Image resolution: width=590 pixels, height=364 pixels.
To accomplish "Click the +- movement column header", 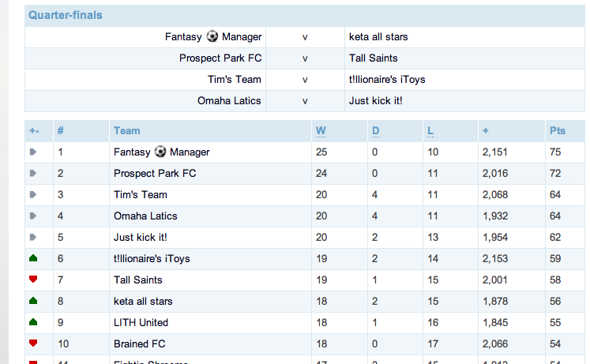I will point(34,130).
